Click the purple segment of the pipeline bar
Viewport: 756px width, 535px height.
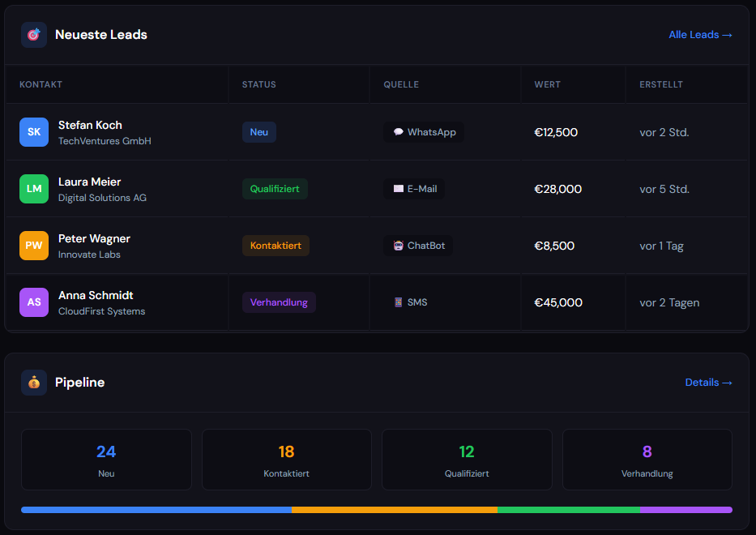(686, 510)
